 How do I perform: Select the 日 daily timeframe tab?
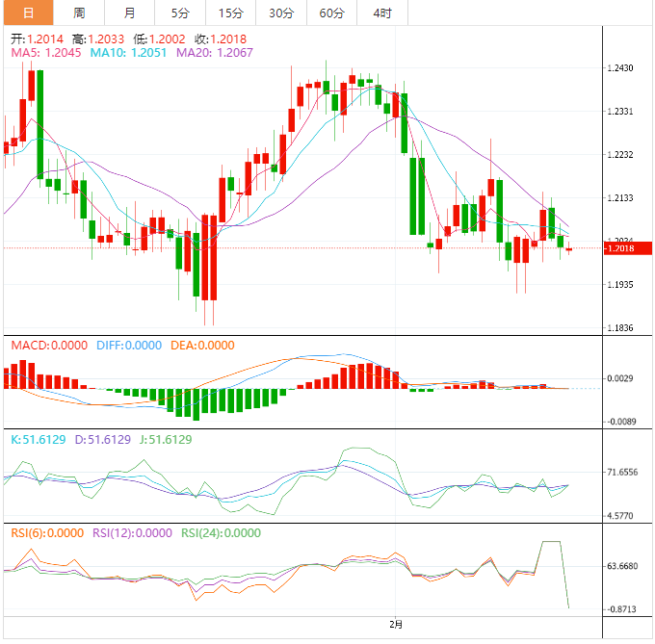click(x=28, y=13)
